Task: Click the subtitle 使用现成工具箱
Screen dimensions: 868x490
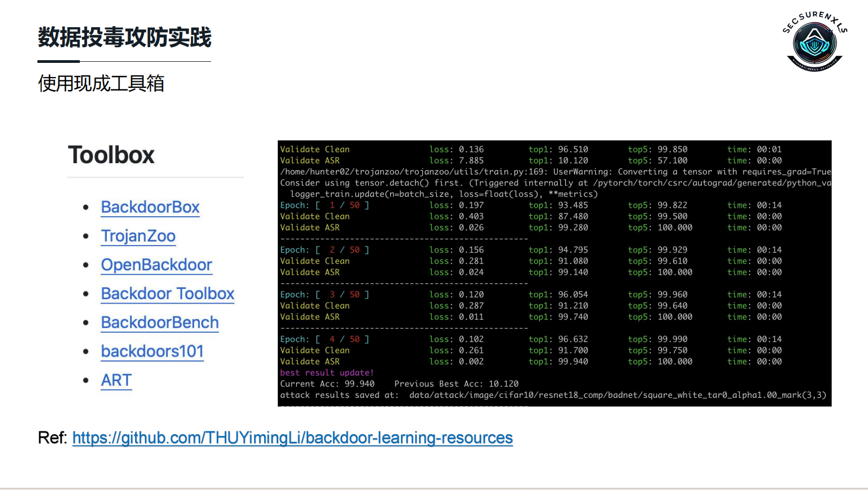Action: (x=101, y=83)
